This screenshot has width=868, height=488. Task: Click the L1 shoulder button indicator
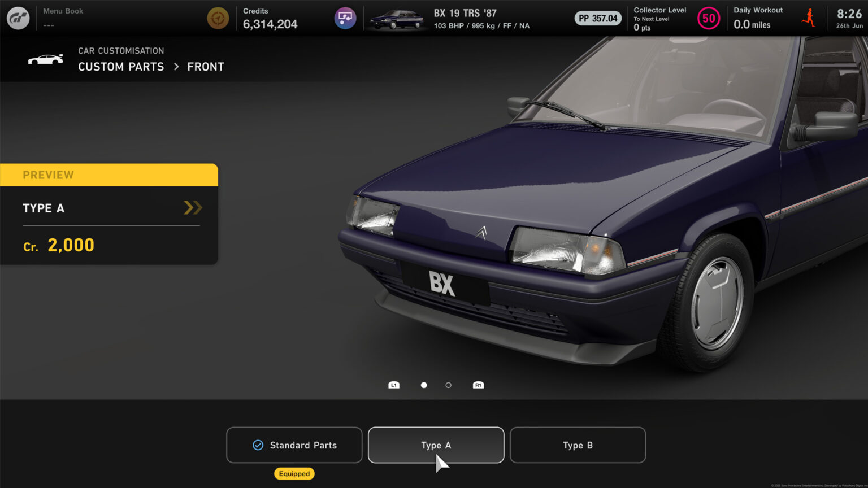pos(394,385)
